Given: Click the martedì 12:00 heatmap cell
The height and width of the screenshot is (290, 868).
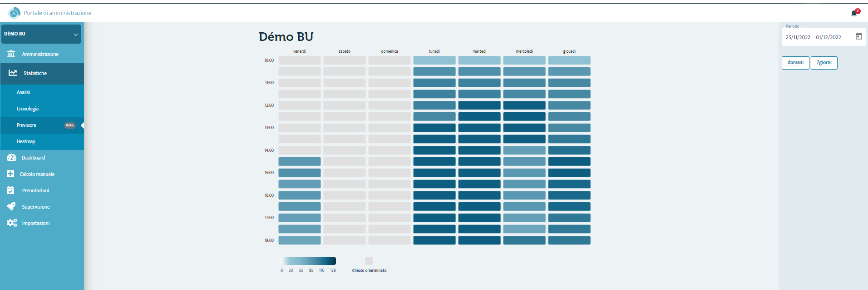Looking at the screenshot, I should (479, 105).
